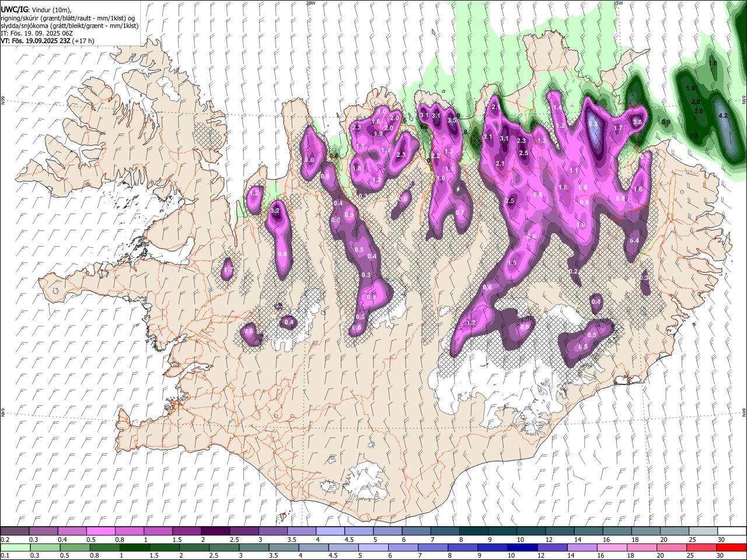This screenshot has width=747, height=560.
Task: Click the 'rigning/skúrir (grænt/blátt/rautt' legend description line
Action: coord(67,17)
